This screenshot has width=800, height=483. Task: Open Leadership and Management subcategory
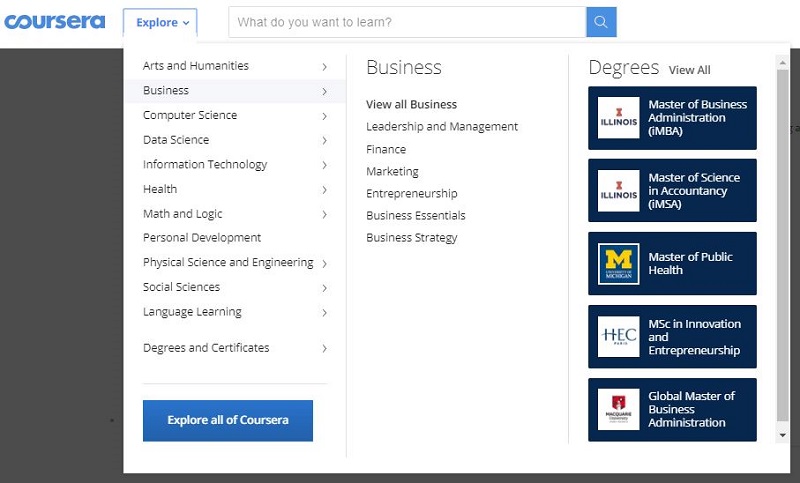(x=442, y=126)
